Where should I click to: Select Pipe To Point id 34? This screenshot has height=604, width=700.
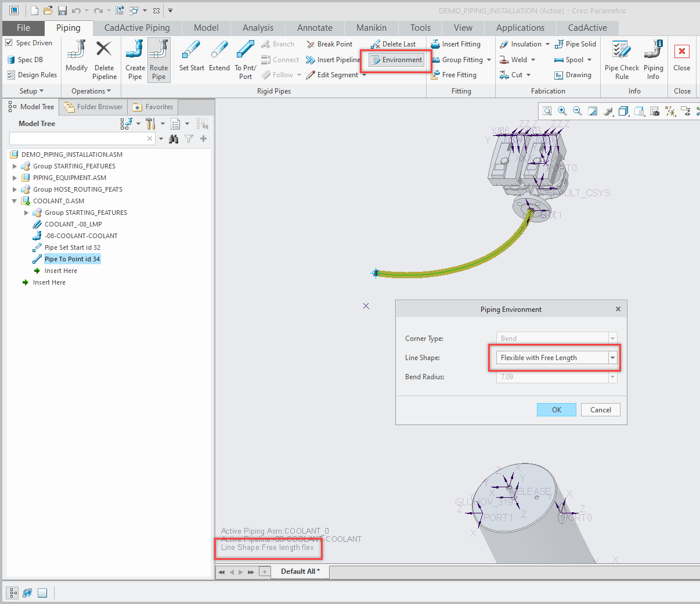click(72, 259)
